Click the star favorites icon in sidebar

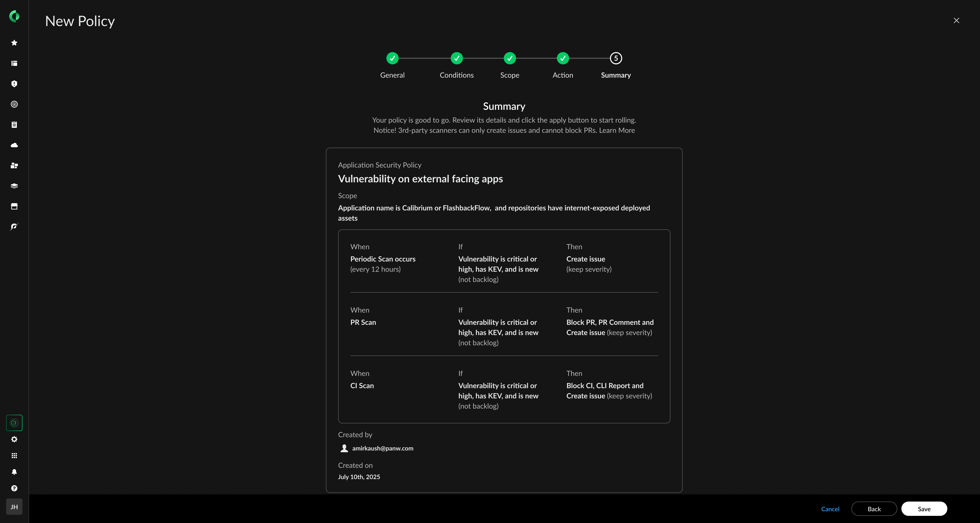click(14, 43)
